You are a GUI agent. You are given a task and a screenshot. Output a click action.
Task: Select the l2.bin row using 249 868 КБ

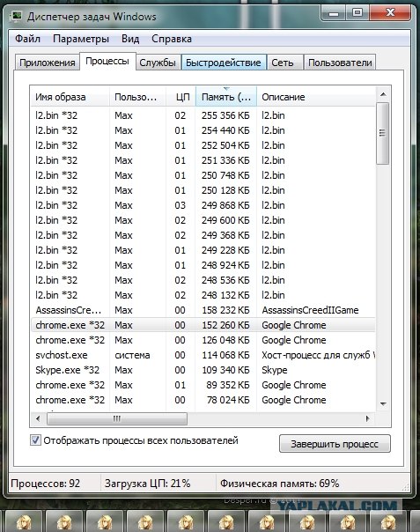(203, 205)
